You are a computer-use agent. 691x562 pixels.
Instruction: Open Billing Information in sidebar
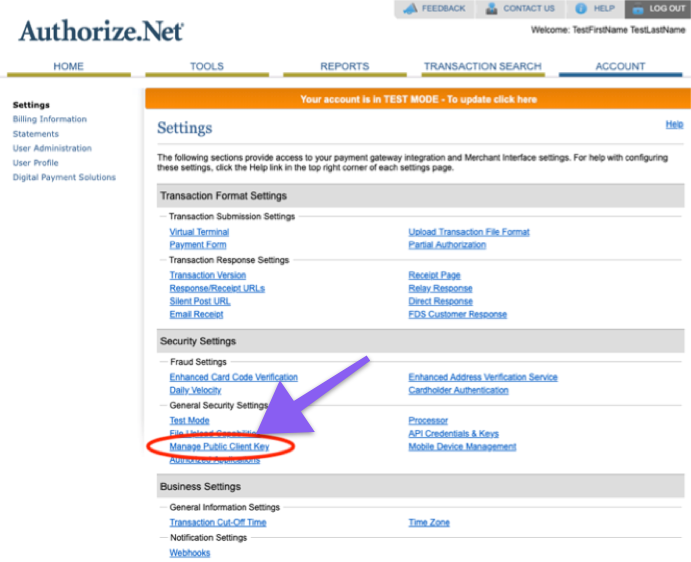[50, 119]
